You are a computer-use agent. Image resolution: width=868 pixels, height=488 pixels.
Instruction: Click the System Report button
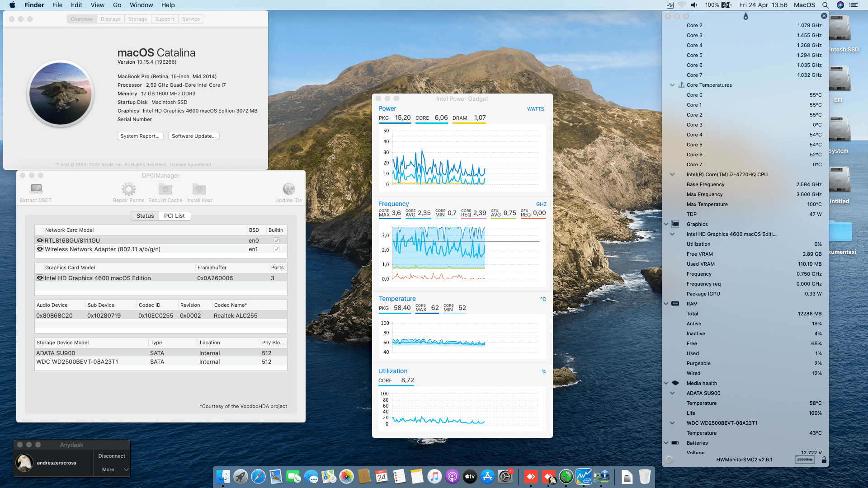140,136
